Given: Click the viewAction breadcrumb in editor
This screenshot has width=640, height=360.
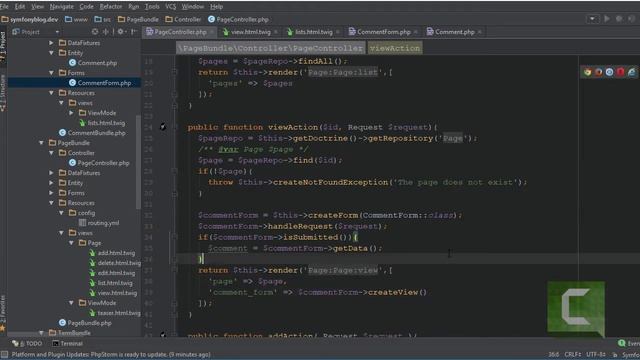Looking at the screenshot, I should [395, 48].
